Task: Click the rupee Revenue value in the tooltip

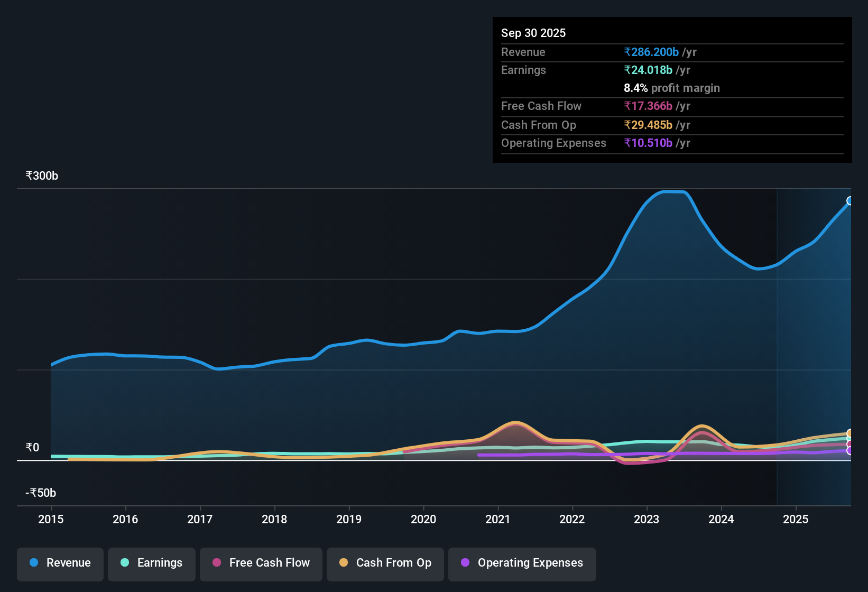Action: click(x=650, y=52)
